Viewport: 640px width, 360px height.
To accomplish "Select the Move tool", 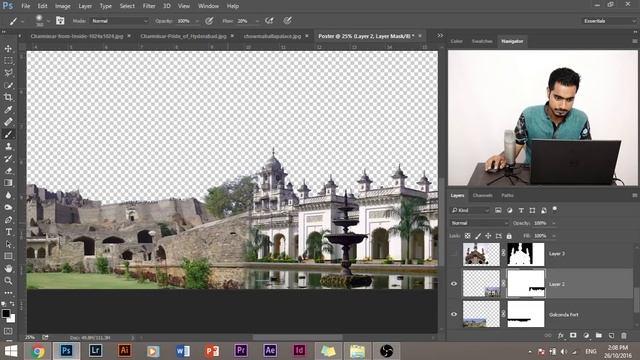I will click(8, 49).
